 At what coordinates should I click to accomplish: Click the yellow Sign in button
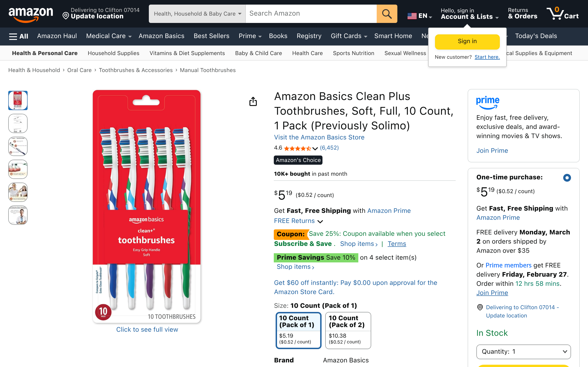467,42
